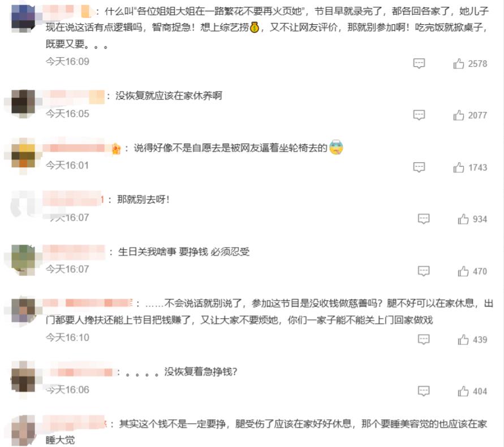Screen dimensions: 504x447
Task: Like the comment with 2578 likes
Action: pos(458,64)
